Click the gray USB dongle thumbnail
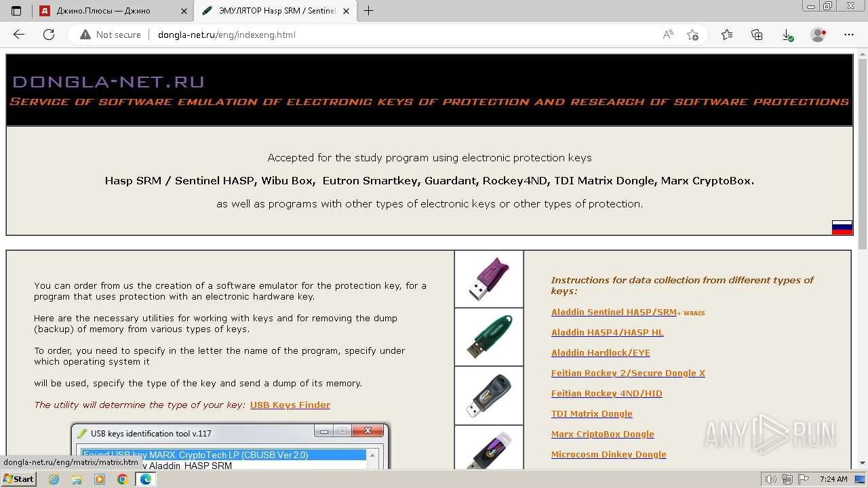 point(489,395)
